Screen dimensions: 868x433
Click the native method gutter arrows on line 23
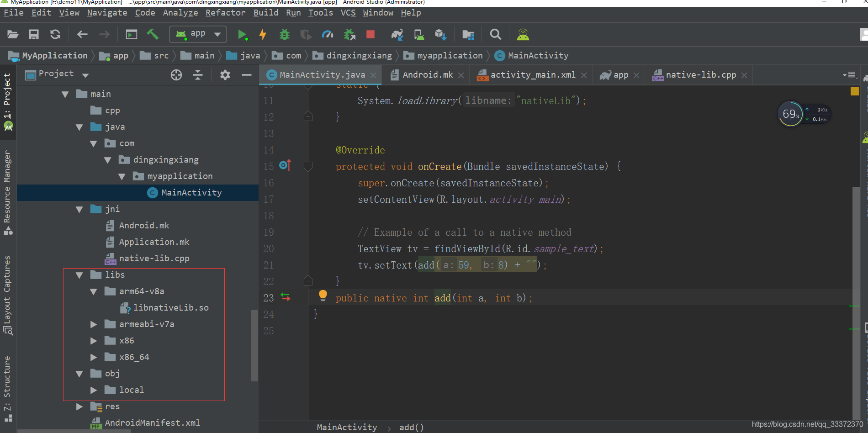(286, 297)
